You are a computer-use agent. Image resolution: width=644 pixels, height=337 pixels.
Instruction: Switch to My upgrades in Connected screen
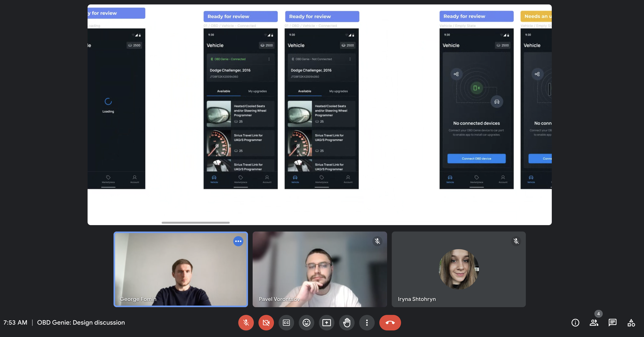(257, 91)
